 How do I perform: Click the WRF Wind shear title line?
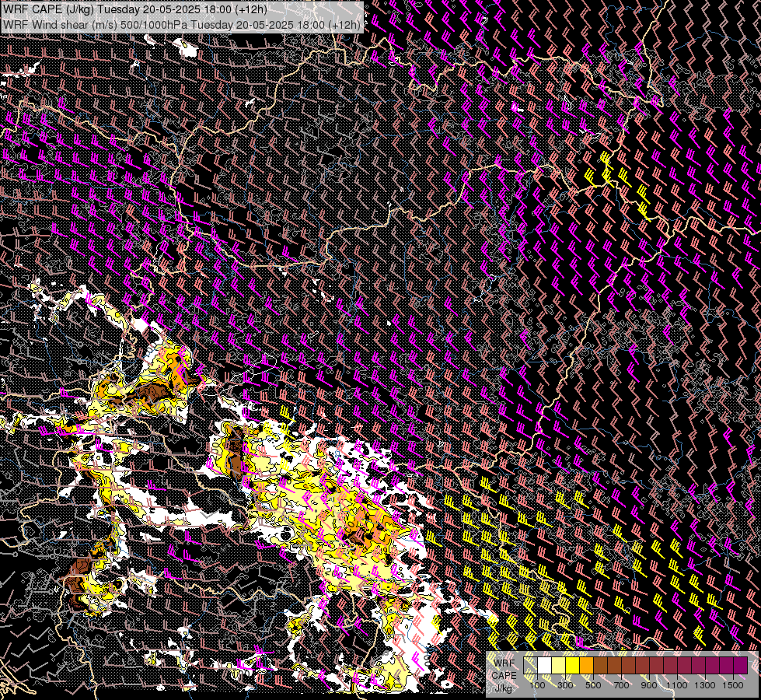pyautogui.click(x=182, y=25)
